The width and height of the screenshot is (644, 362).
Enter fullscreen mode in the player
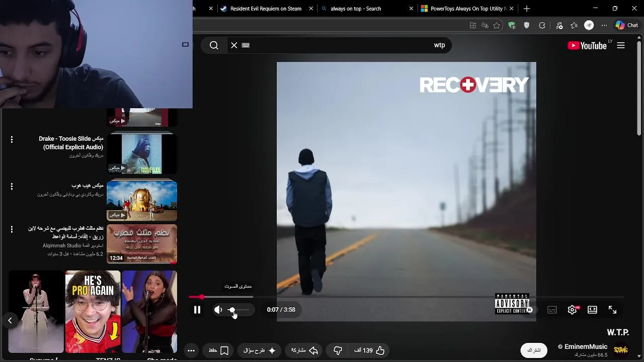point(612,310)
